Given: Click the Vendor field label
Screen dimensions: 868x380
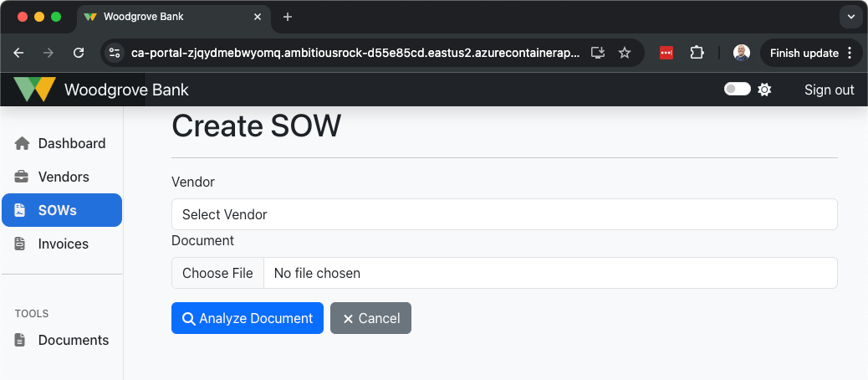Looking at the screenshot, I should pos(193,182).
